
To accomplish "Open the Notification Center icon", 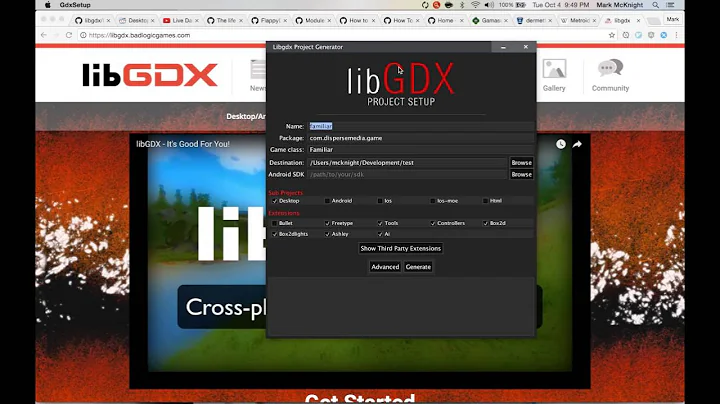I will pos(670,5).
